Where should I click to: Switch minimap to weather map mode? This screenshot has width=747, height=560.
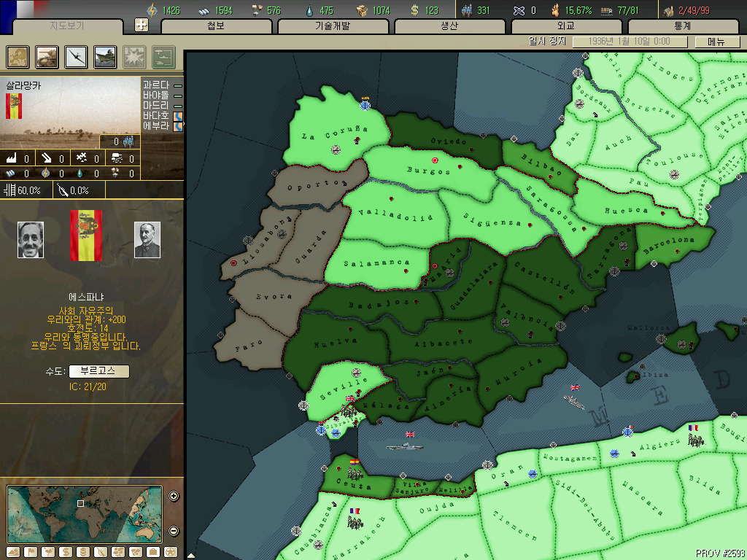(48, 552)
